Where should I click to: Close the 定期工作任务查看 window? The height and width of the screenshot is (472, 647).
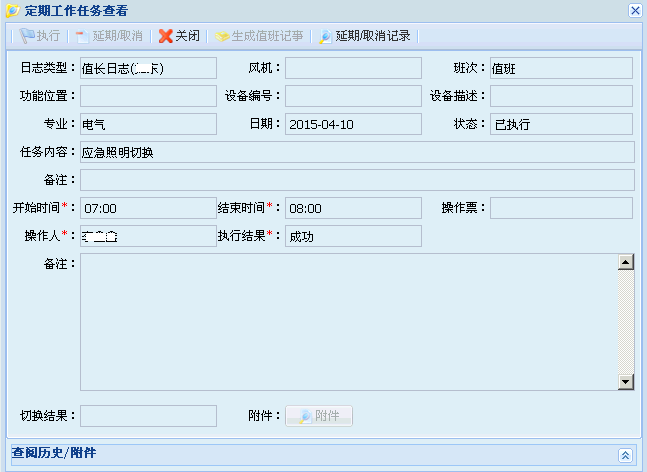635,10
